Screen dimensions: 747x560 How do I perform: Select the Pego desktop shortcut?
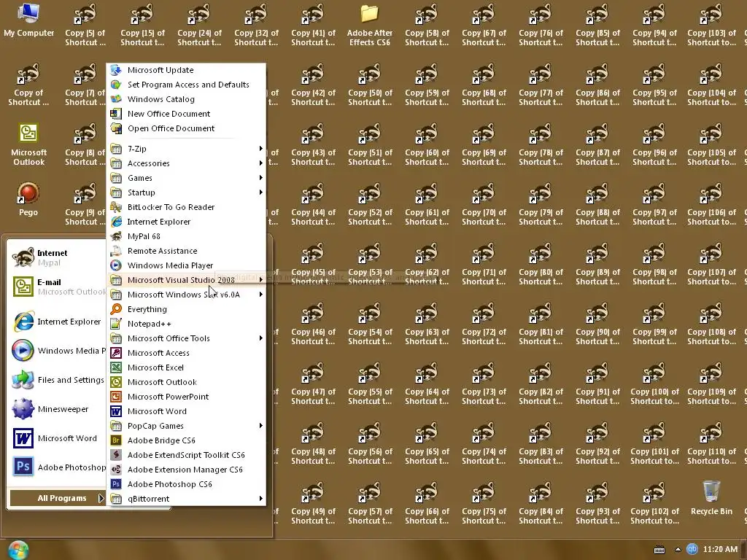pos(28,200)
